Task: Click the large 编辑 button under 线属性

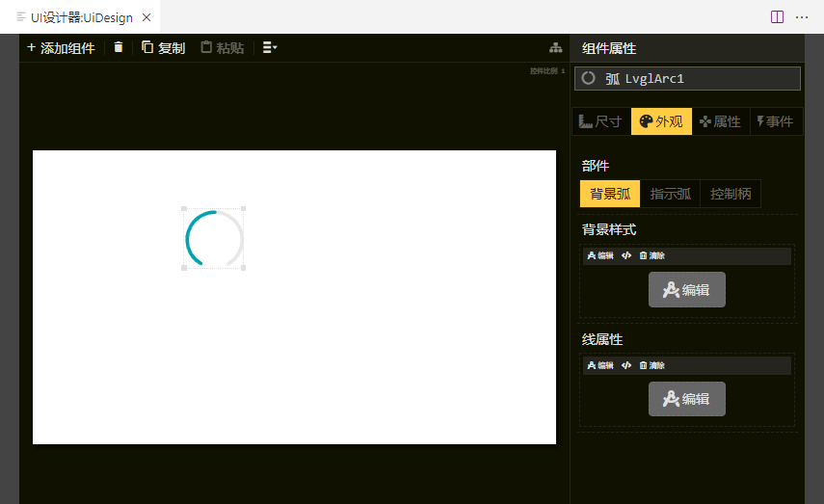Action: [687, 399]
